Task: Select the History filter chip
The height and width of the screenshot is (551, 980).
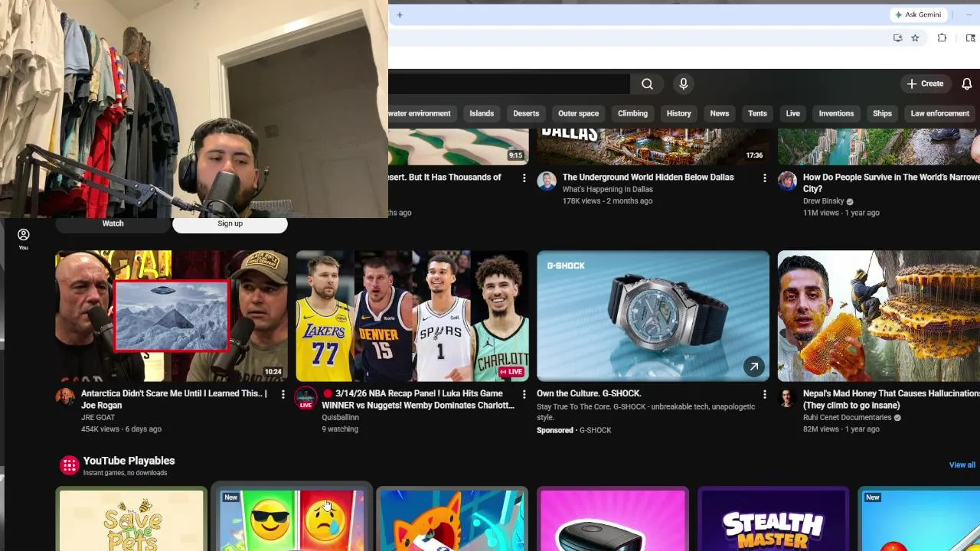Action: (678, 113)
